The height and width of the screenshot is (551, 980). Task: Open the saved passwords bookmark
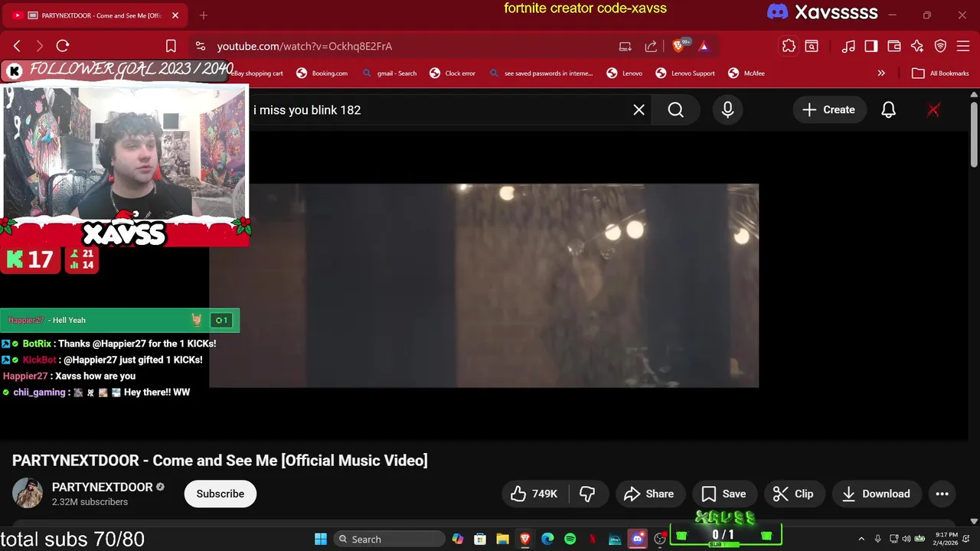click(x=541, y=73)
